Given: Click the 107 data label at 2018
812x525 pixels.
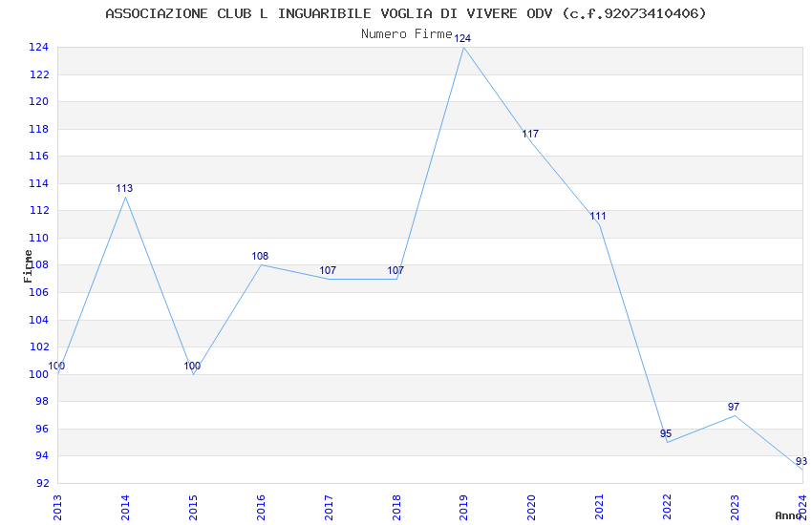Looking at the screenshot, I should coord(395,270).
